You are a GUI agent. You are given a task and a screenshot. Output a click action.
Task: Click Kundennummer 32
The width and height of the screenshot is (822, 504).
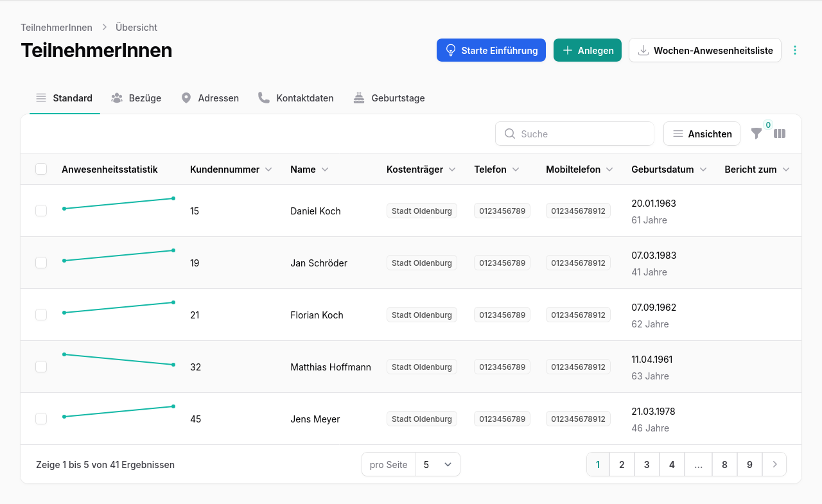(195, 367)
